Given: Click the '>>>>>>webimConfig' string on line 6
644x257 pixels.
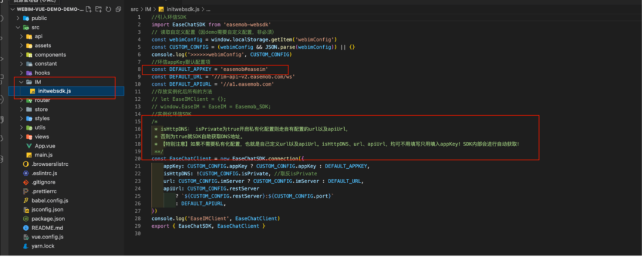Looking at the screenshot, I should pyautogui.click(x=218, y=54).
